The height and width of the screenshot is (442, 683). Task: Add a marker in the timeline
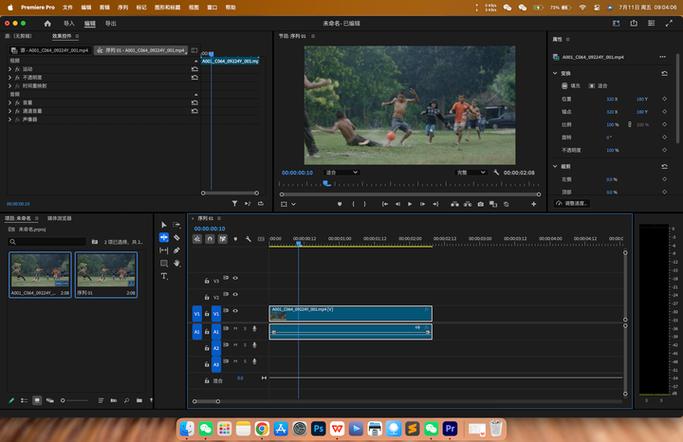236,239
